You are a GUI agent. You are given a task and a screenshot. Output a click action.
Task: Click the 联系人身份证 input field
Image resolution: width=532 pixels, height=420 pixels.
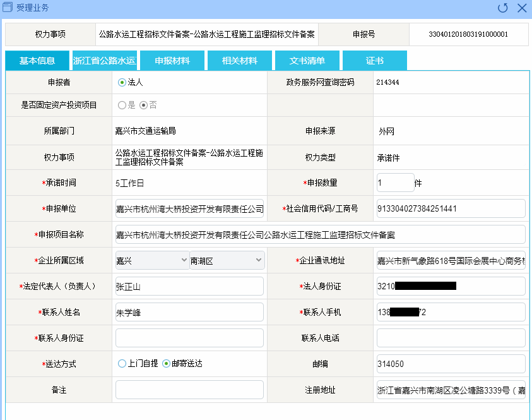click(x=189, y=338)
